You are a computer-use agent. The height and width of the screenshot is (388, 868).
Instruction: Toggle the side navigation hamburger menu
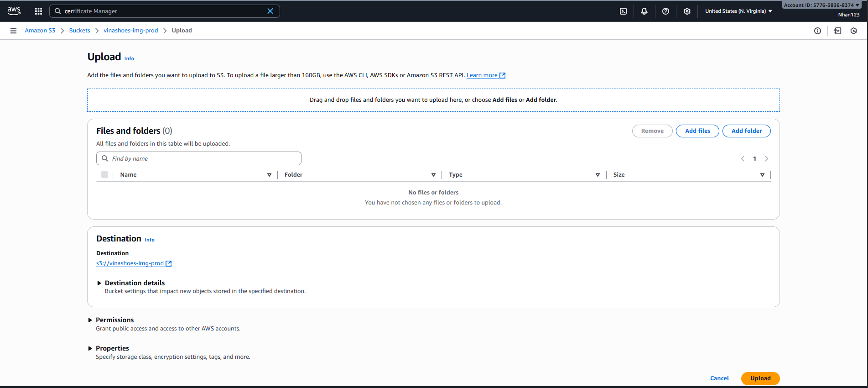[x=13, y=31]
